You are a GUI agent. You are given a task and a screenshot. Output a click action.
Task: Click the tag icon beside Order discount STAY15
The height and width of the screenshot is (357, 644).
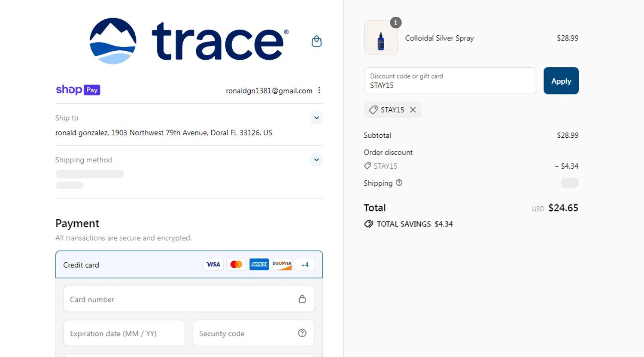click(368, 166)
